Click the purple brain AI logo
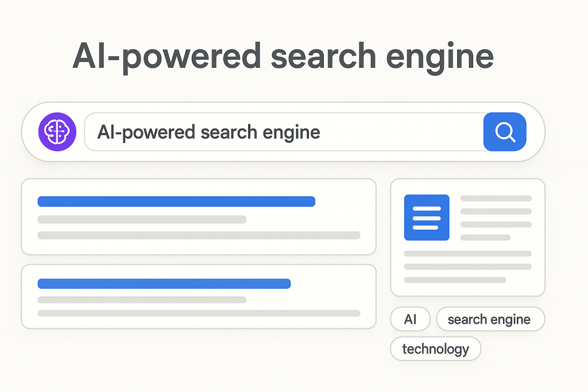The height and width of the screenshot is (392, 588). point(57,133)
